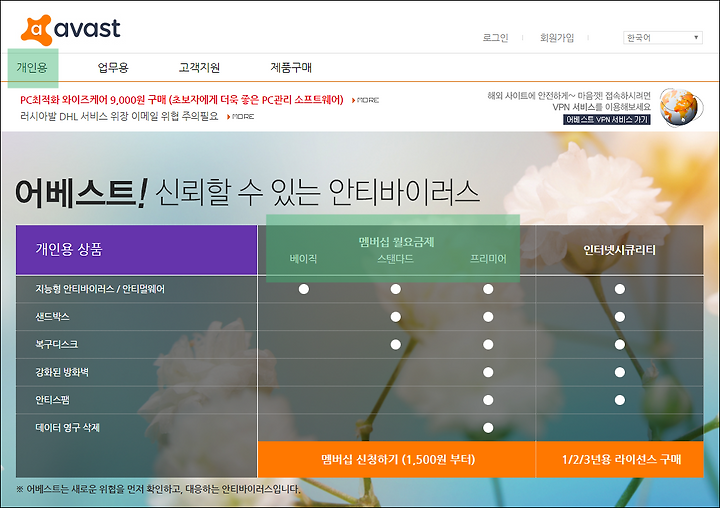
Task: Click 프리미어 dot in 강화된 방화벽 row
Action: [488, 372]
